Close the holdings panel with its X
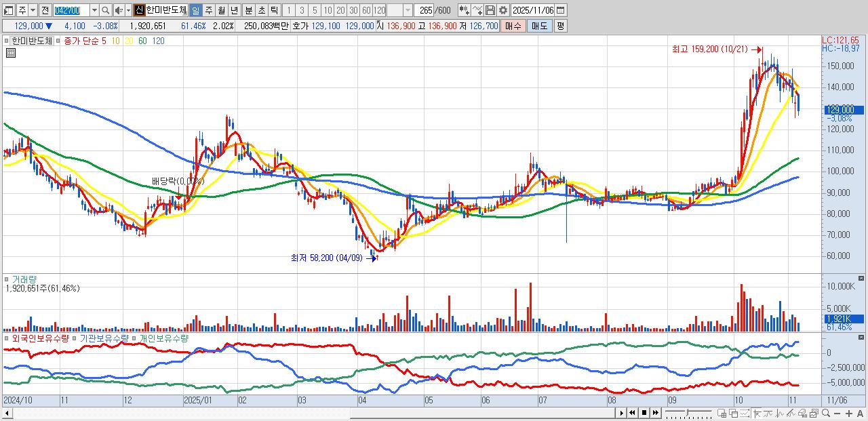868x421 pixels. [x=862, y=337]
